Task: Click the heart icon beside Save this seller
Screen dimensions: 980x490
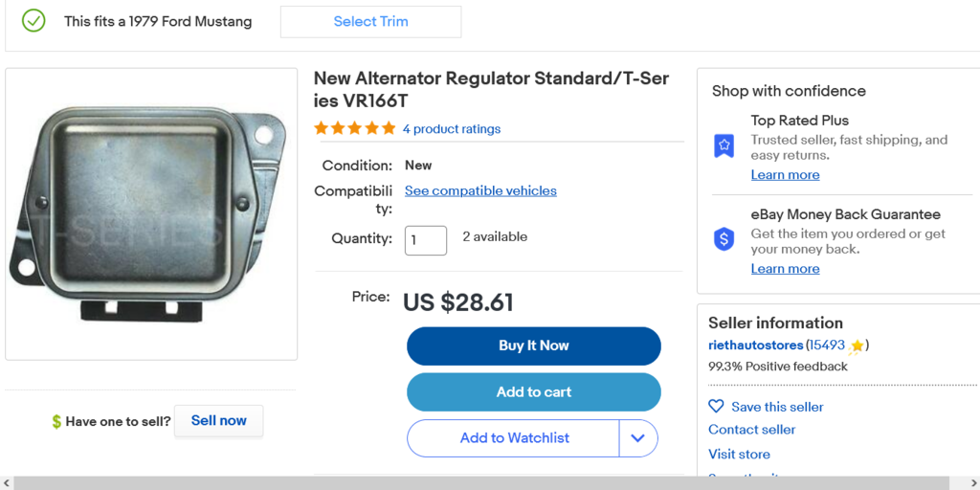Action: [716, 407]
